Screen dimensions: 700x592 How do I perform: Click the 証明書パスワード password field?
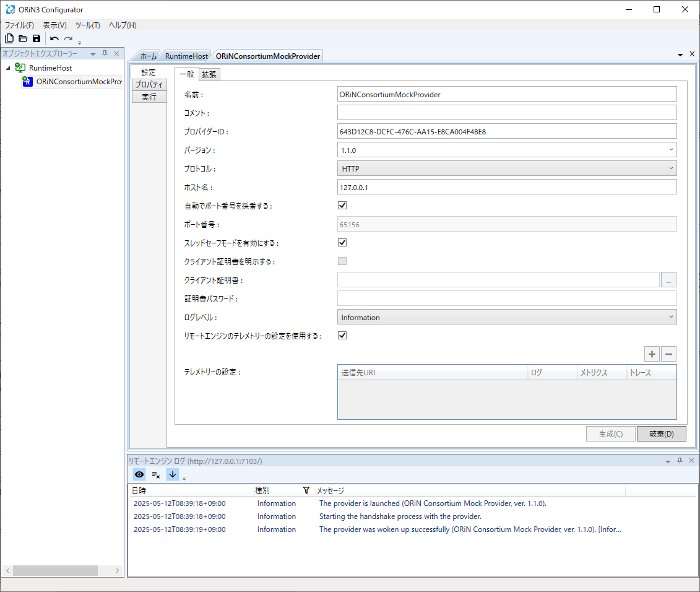(507, 298)
